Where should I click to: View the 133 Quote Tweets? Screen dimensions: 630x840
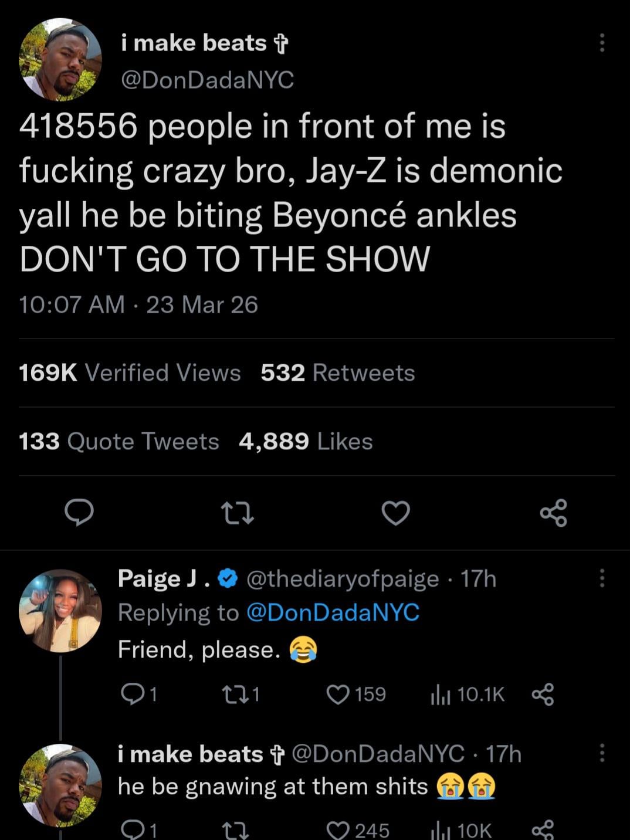(x=118, y=442)
